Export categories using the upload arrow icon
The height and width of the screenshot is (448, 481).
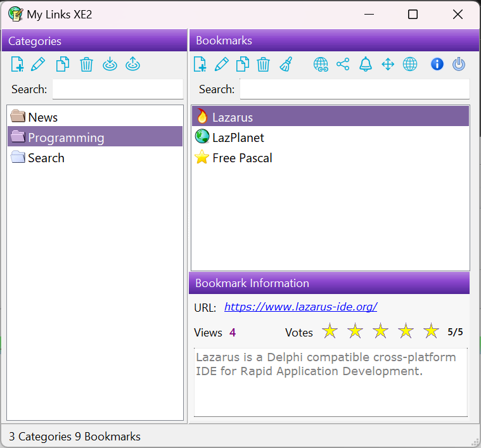133,64
